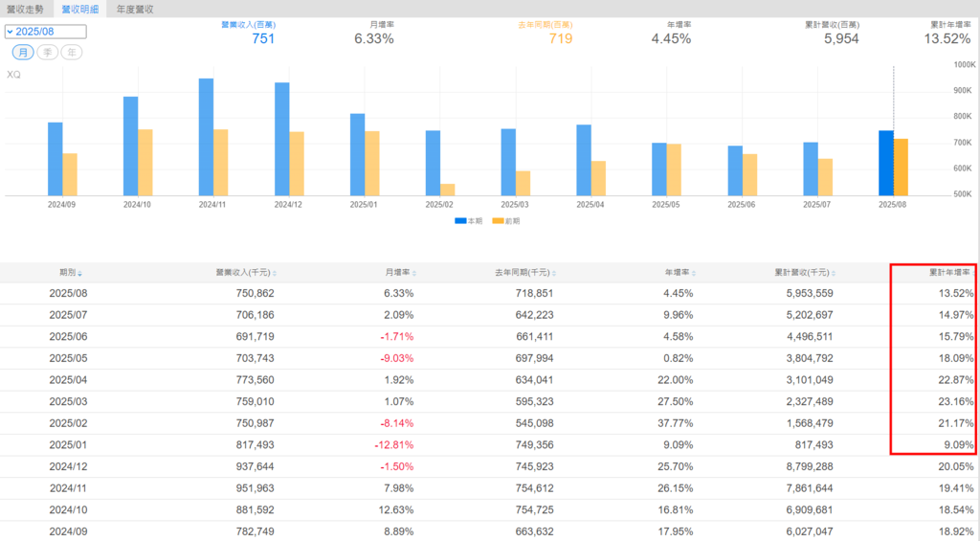Click revenue value 706,186
The height and width of the screenshot is (541, 980).
(x=255, y=315)
